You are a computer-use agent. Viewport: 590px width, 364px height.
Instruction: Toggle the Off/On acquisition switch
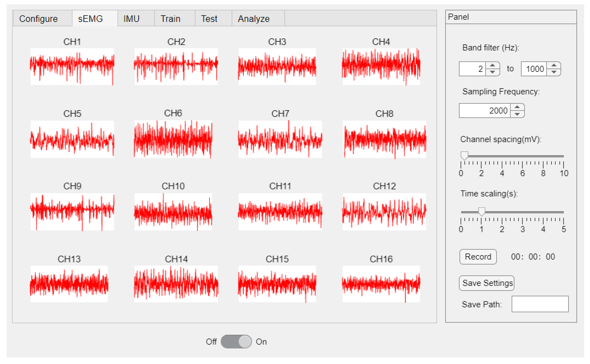[x=236, y=341]
